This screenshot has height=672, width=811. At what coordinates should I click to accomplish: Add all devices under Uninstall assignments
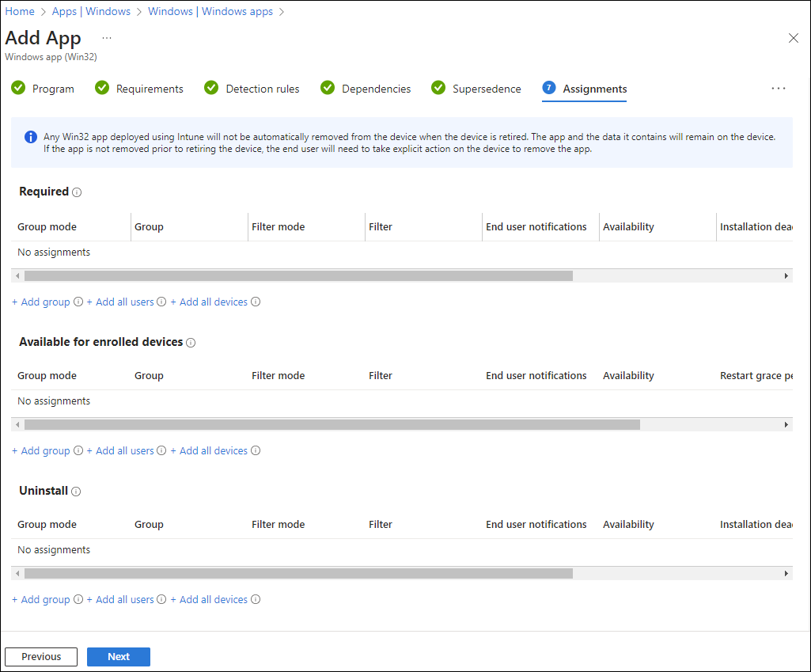tap(209, 599)
